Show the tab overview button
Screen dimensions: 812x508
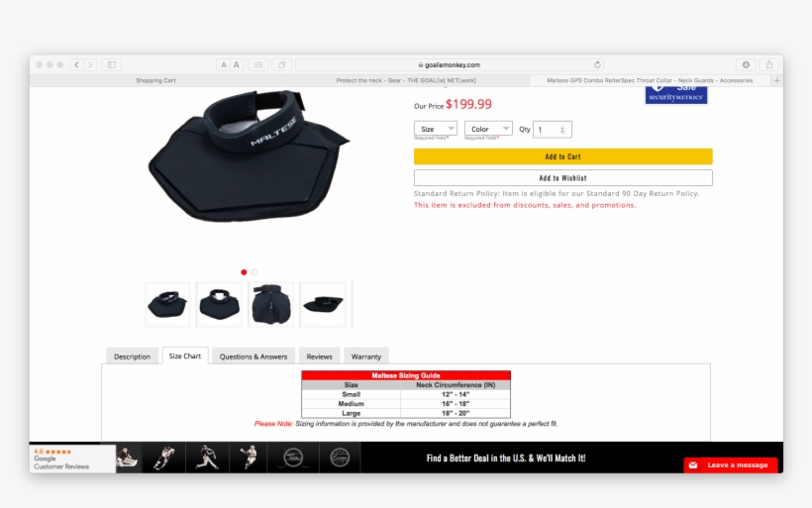(281, 64)
